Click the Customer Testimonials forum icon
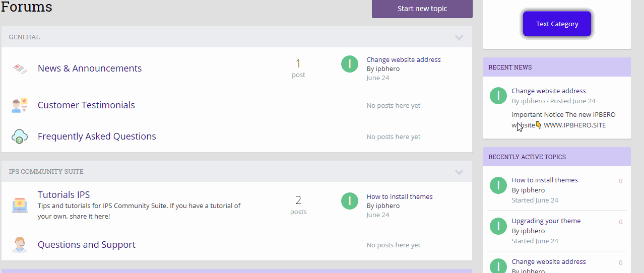The width and height of the screenshot is (644, 273). pos(20,105)
